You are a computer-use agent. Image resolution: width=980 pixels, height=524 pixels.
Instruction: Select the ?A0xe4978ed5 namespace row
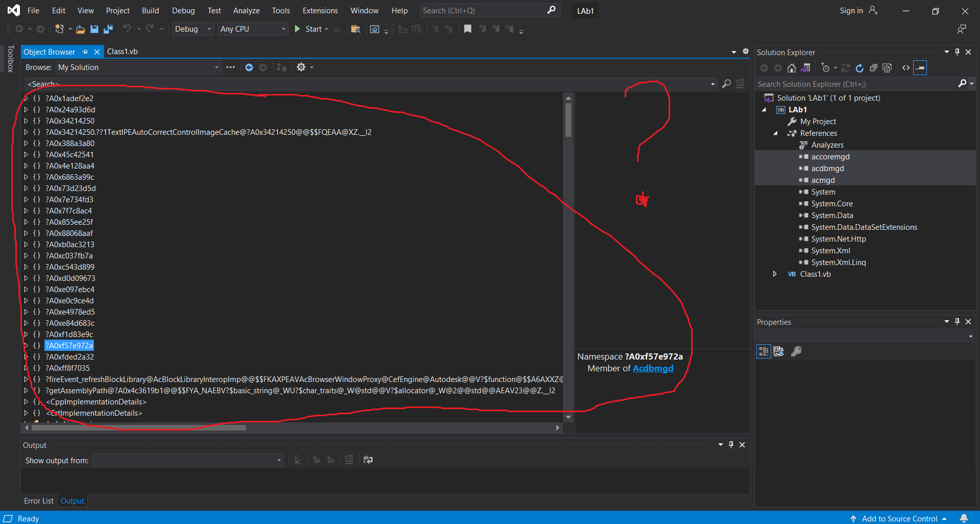[x=70, y=312]
